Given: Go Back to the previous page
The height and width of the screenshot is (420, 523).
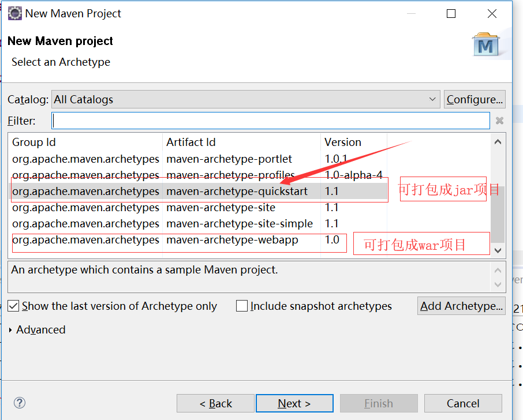Looking at the screenshot, I should coord(215,403).
